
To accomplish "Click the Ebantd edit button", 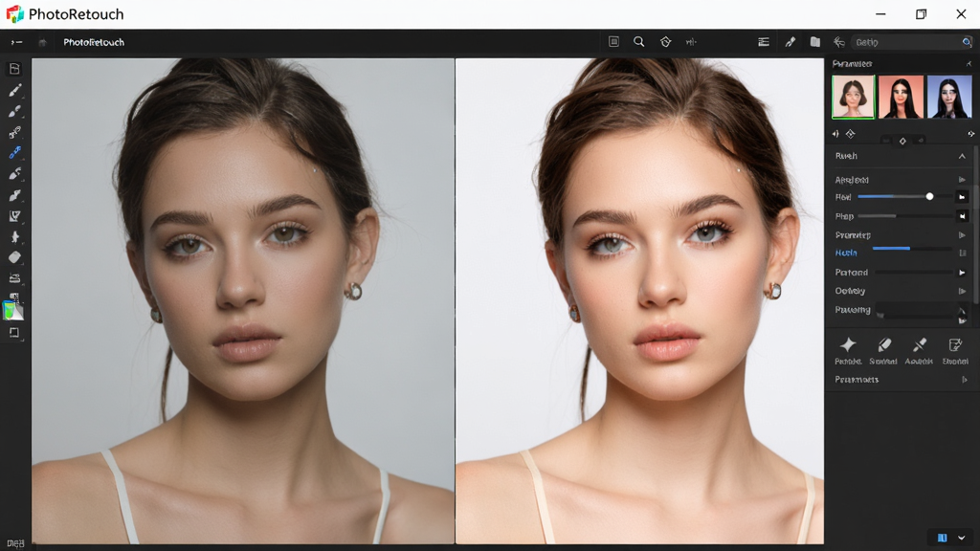I will click(x=955, y=350).
